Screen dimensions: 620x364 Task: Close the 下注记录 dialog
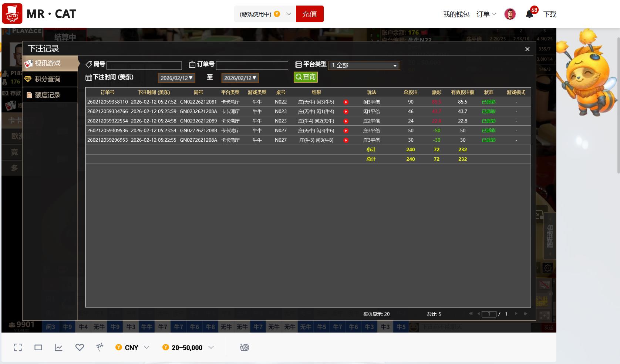pyautogui.click(x=527, y=49)
